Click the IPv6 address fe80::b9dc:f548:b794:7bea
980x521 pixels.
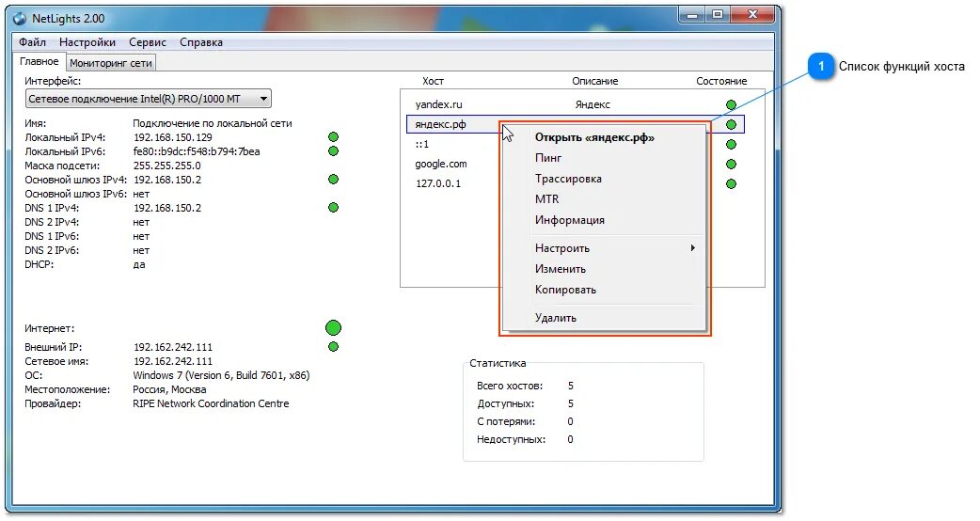click(197, 151)
